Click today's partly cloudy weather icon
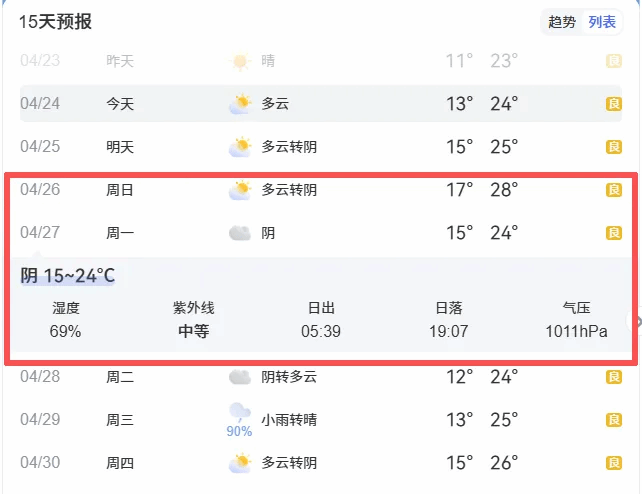The image size is (642, 494). pyautogui.click(x=240, y=103)
